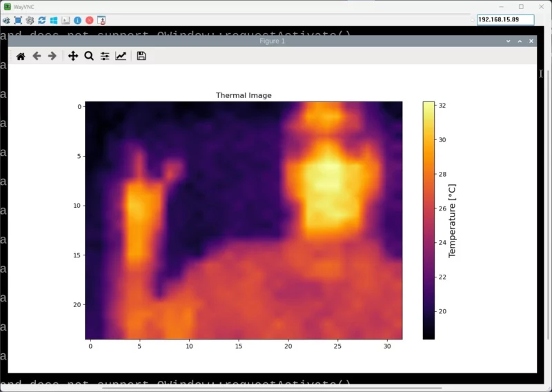Viewport: 552px width, 392px height.
Task: Collapse Figure 1 window with down chevron
Action: [509, 41]
